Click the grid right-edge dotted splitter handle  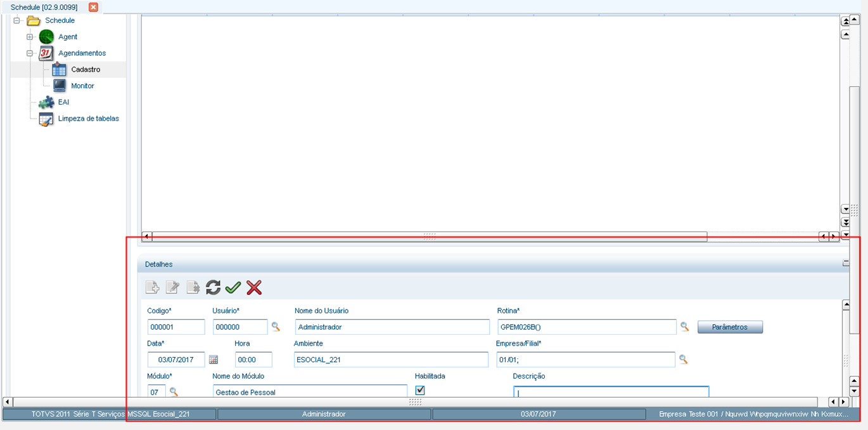[x=855, y=210]
